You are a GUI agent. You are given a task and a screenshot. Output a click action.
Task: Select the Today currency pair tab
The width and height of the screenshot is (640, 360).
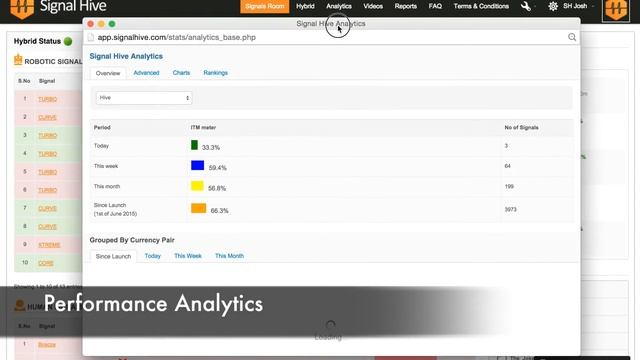[x=153, y=256]
